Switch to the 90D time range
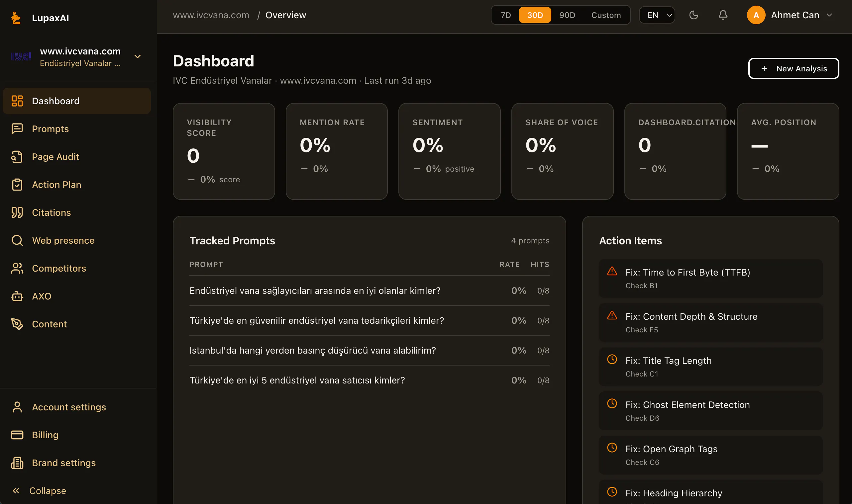This screenshot has width=852, height=504. click(567, 15)
